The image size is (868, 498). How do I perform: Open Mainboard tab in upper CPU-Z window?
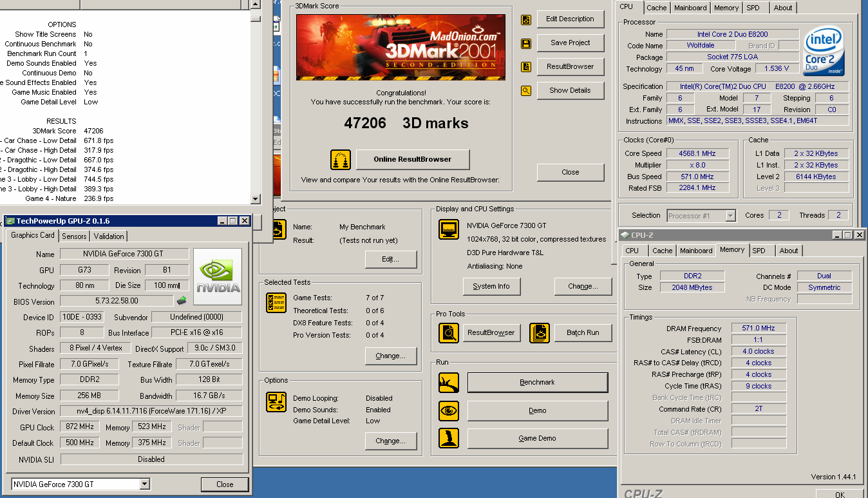click(x=690, y=8)
